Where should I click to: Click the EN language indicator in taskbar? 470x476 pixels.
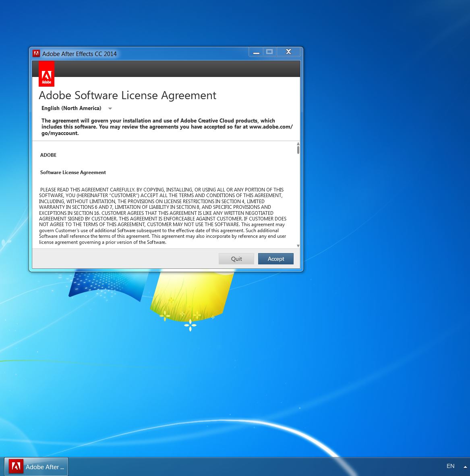click(x=450, y=466)
